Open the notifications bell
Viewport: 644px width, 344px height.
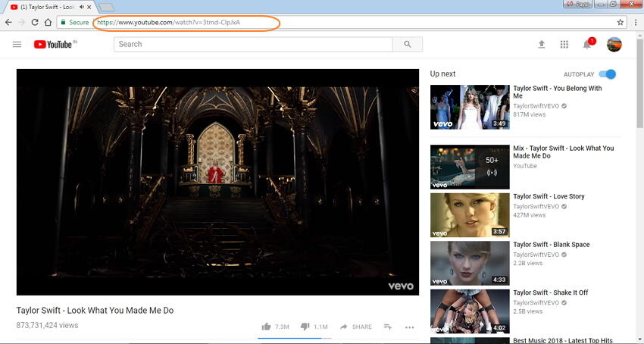(587, 45)
